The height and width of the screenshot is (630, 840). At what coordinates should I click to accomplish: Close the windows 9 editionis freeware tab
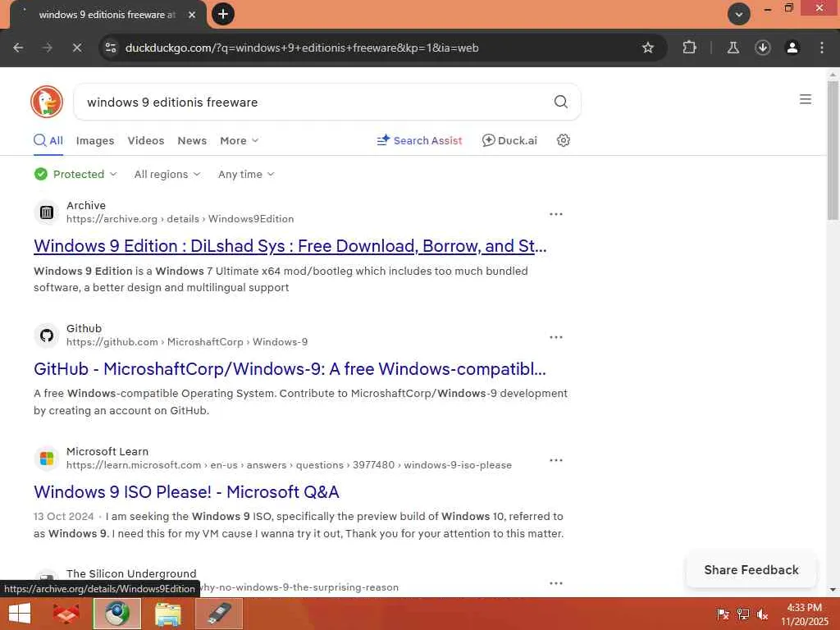click(x=192, y=15)
